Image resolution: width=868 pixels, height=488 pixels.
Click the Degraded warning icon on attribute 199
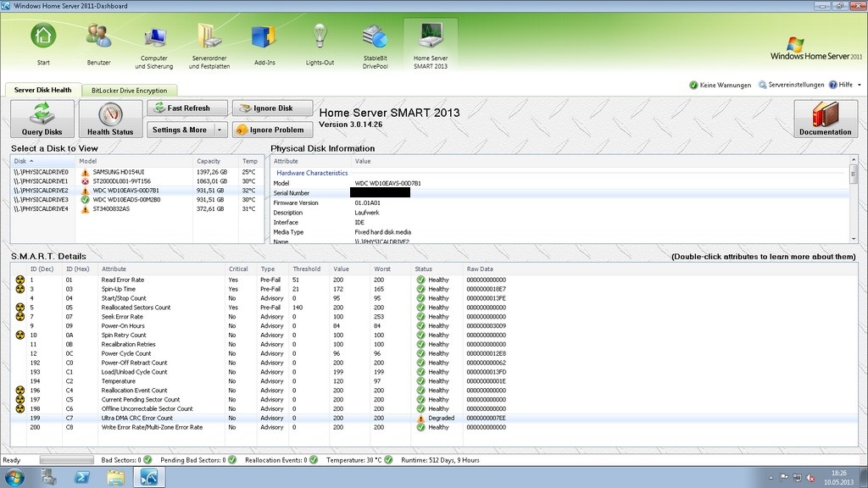420,419
